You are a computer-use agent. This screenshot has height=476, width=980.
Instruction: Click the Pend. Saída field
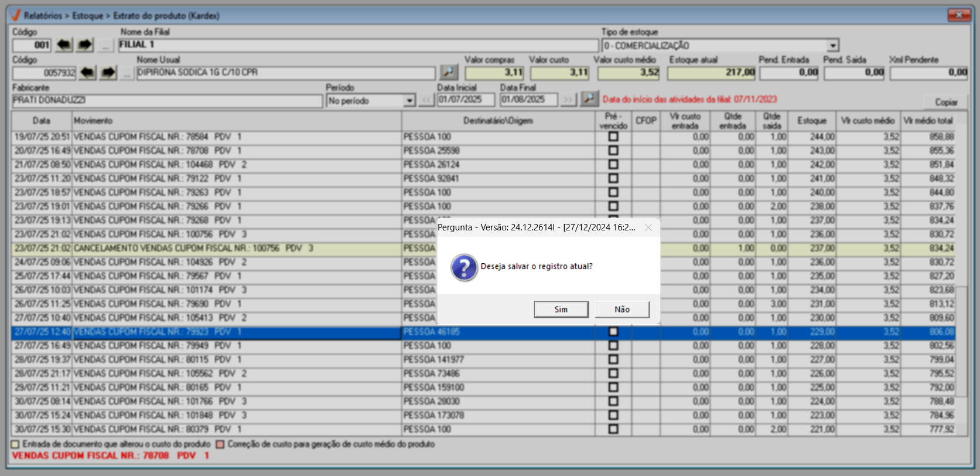click(855, 73)
